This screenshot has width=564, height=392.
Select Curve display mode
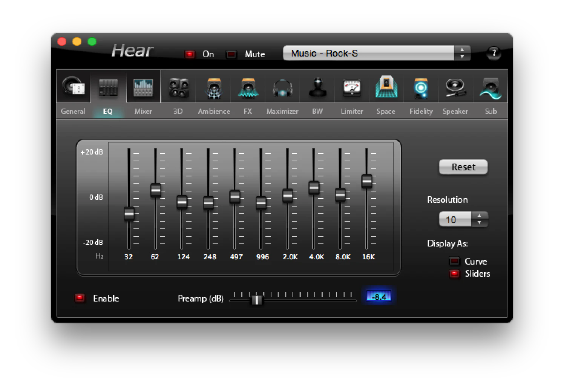point(455,261)
